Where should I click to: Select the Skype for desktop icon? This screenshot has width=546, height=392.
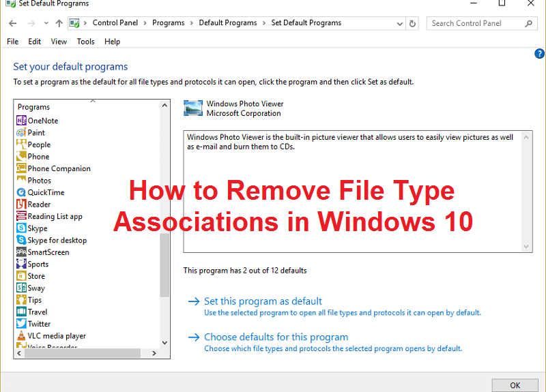tap(21, 240)
